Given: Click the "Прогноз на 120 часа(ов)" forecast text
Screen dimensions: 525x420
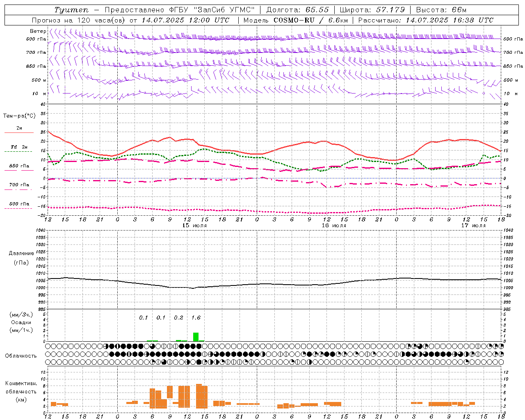Looking at the screenshot, I should [79, 20].
